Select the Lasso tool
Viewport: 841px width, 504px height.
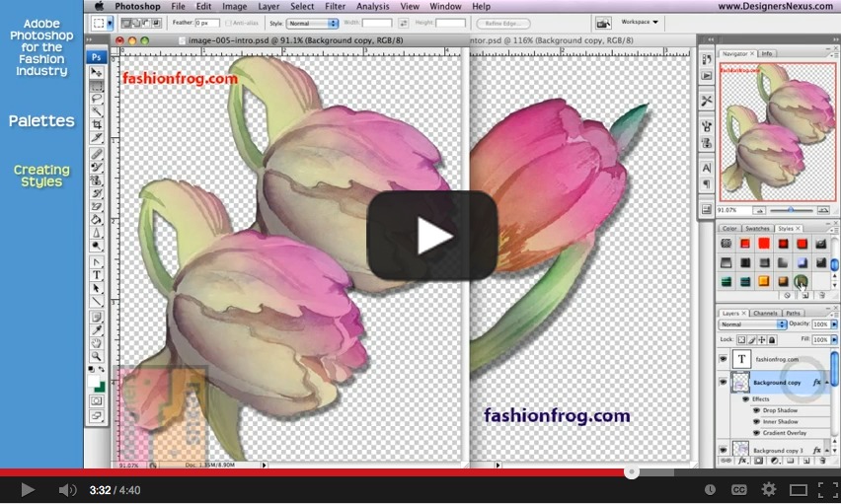click(x=97, y=99)
